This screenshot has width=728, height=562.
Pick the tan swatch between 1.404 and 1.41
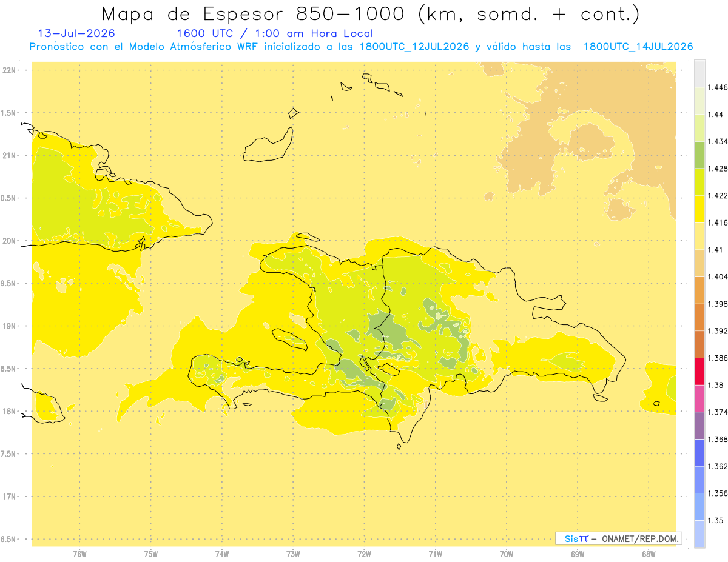tap(699, 263)
